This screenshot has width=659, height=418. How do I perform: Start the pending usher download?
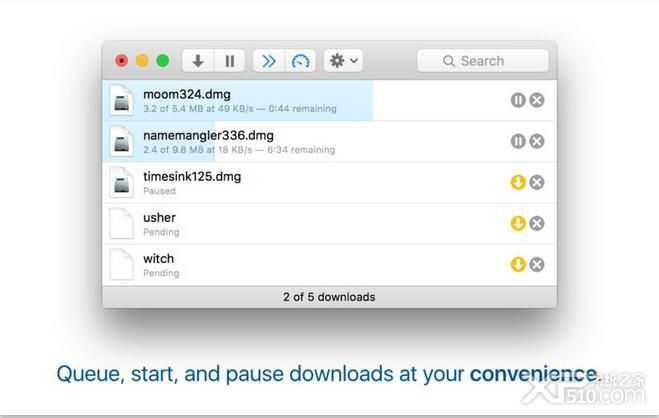518,223
